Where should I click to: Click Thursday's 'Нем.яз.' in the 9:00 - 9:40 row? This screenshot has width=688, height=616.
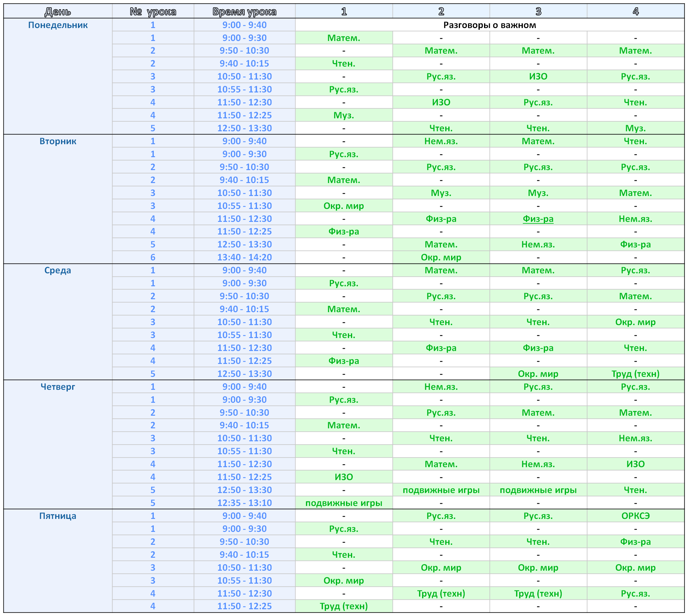441,386
